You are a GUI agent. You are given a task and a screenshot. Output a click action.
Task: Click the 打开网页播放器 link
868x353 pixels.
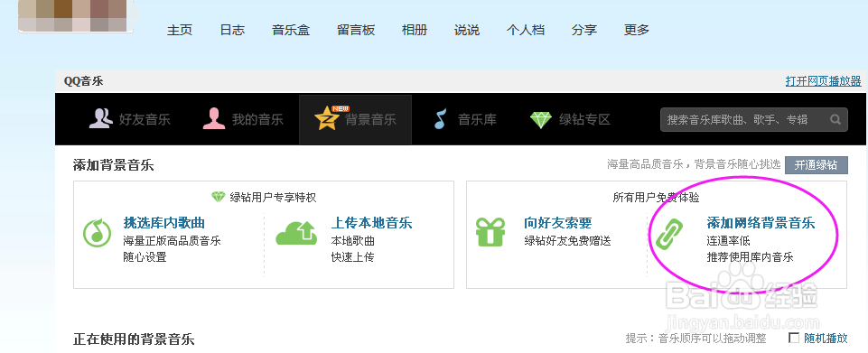(823, 81)
